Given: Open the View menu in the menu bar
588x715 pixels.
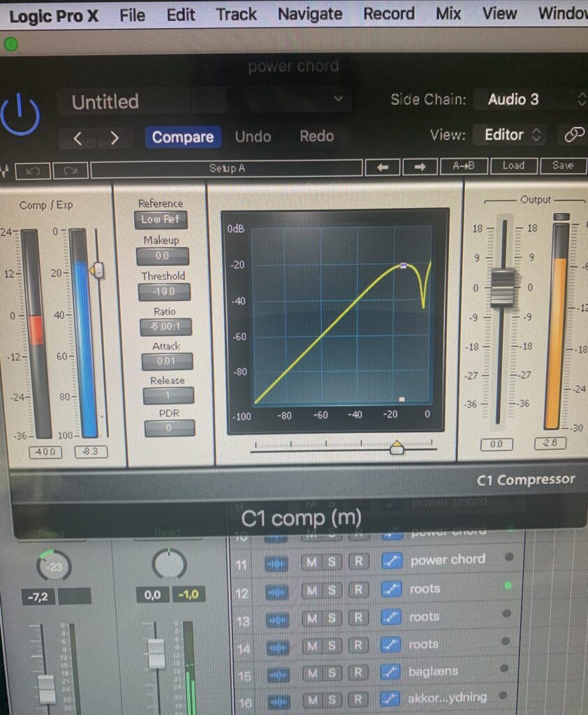Looking at the screenshot, I should [x=499, y=13].
